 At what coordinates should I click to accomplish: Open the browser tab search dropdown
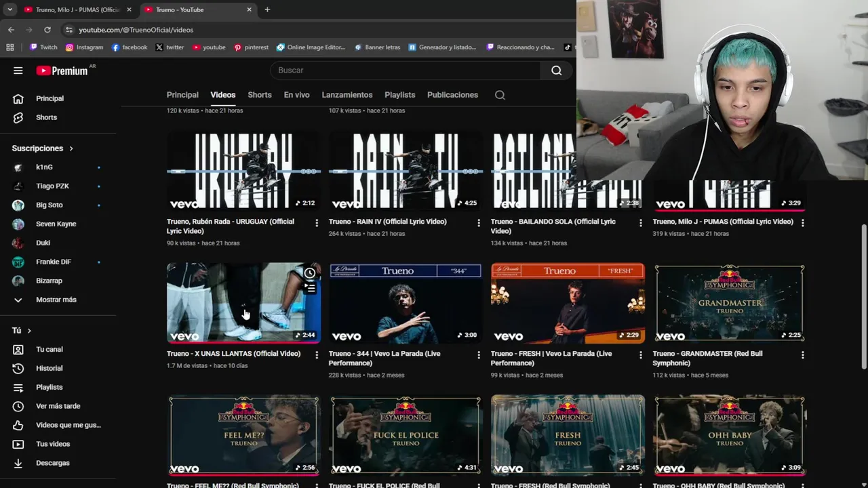tap(9, 9)
